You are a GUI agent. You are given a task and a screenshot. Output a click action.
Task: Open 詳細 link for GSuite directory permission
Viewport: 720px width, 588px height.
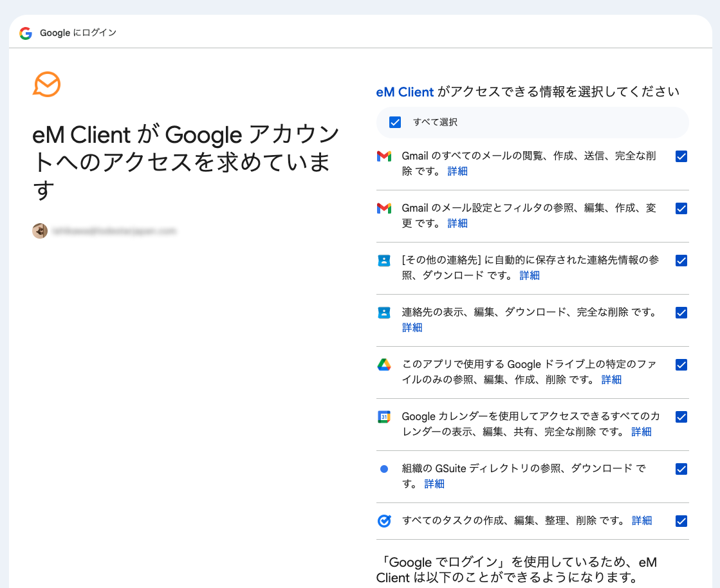tap(434, 484)
